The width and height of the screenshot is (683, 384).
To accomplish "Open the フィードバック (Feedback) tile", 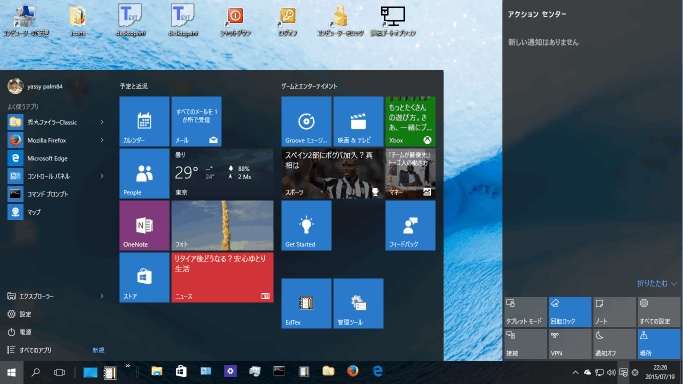I will pos(410,226).
